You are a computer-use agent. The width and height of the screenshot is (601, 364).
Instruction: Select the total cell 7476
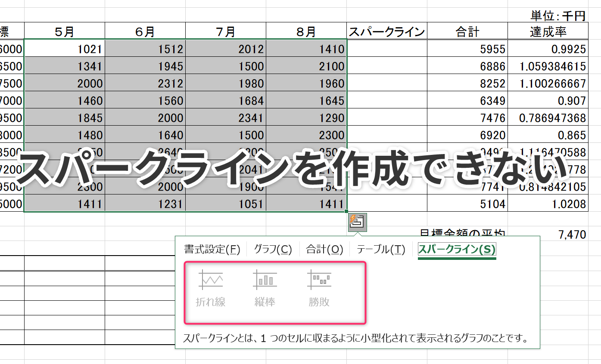point(467,117)
